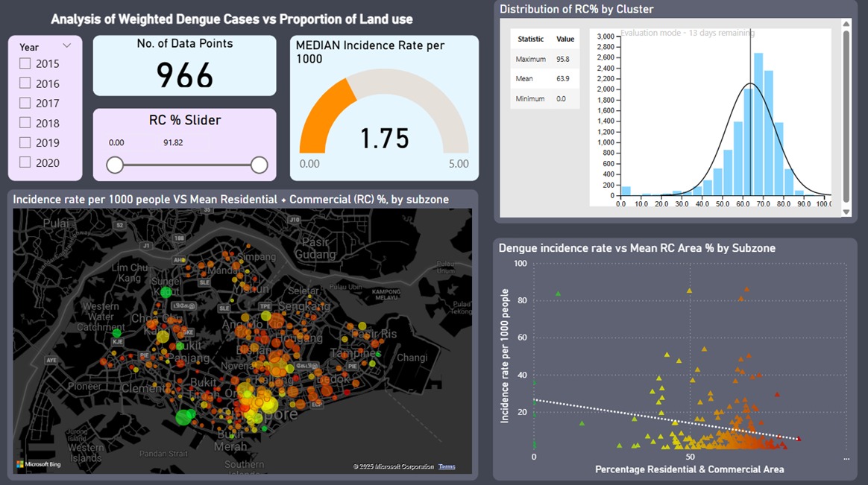Tick the 2020 year checkbox
868x485 pixels.
(x=25, y=162)
